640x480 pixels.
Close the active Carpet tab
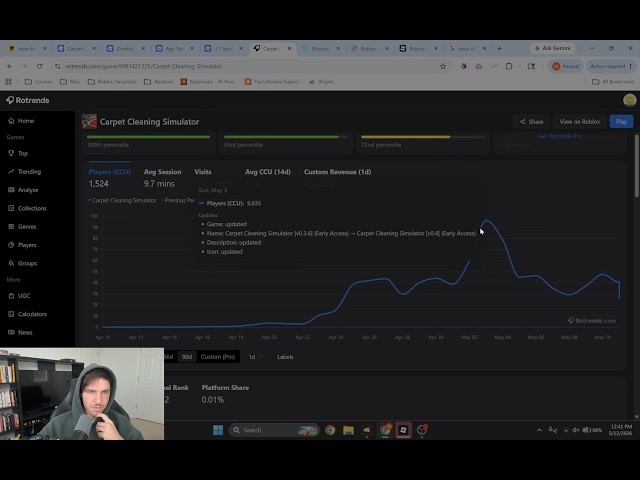point(289,48)
